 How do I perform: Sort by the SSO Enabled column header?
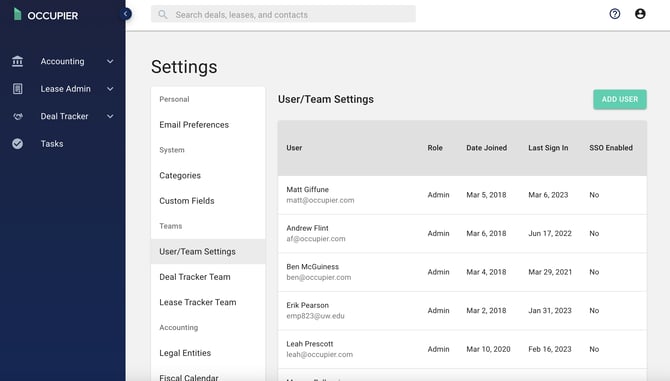[x=611, y=148]
